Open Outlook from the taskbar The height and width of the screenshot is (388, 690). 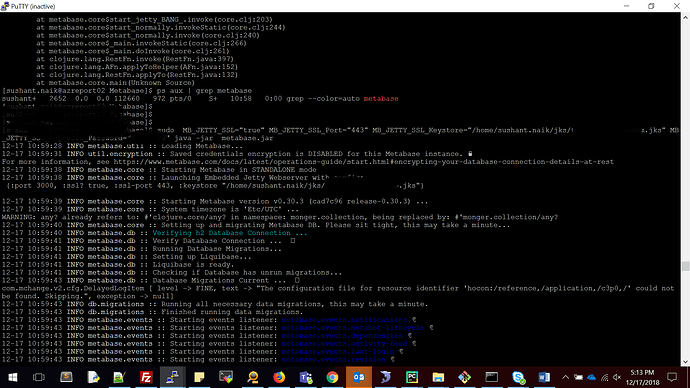point(359,377)
